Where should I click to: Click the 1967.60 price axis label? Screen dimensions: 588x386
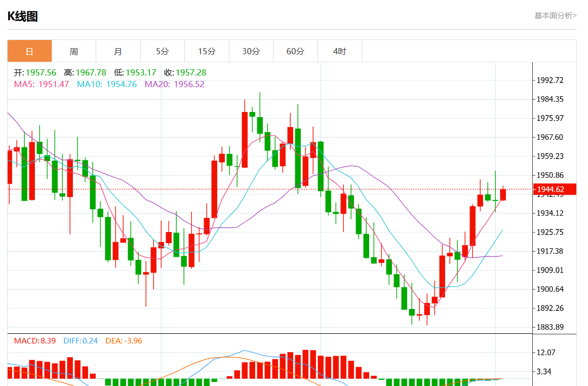click(550, 137)
